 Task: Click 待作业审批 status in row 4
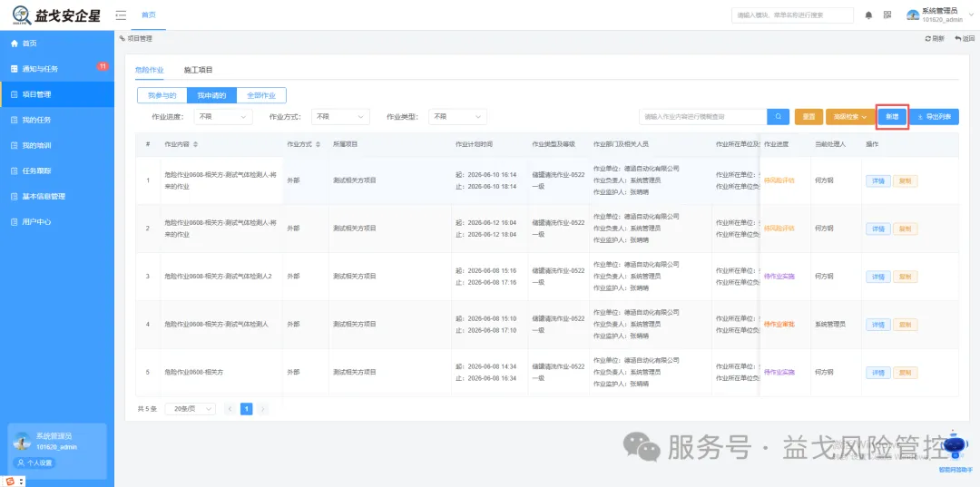coord(779,325)
